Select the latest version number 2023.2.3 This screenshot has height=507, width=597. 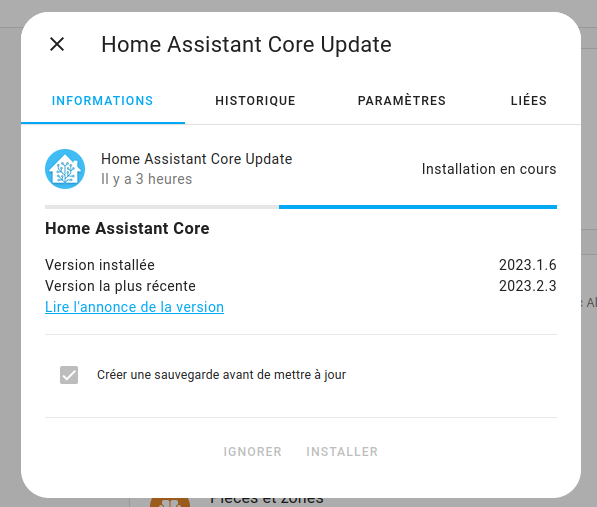(528, 286)
